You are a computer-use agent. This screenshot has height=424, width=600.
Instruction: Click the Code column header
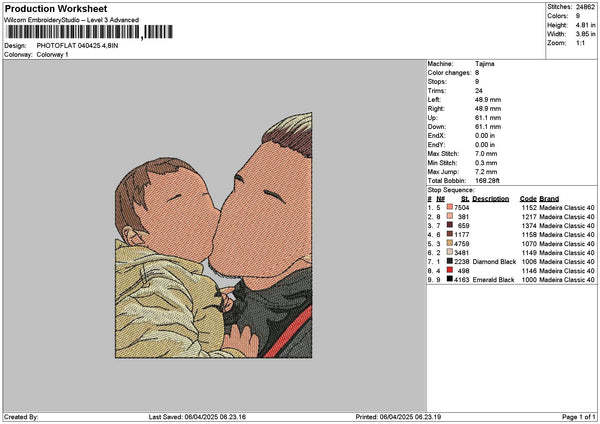tap(528, 199)
